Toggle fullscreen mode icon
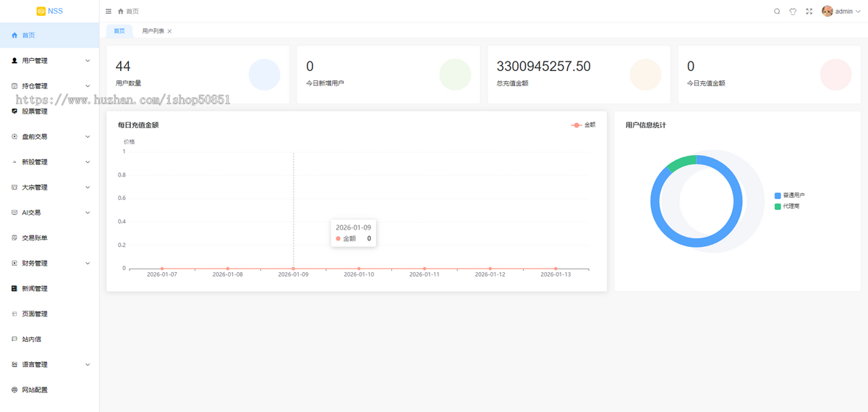Viewport: 868px width, 412px height. tap(809, 12)
